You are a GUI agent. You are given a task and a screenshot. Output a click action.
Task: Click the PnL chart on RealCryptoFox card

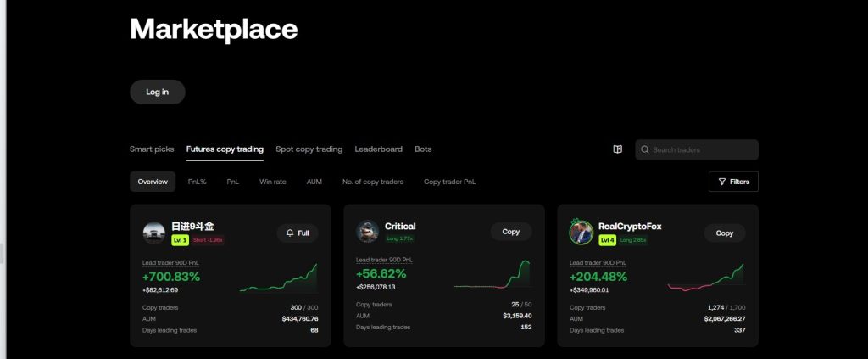[x=706, y=278]
